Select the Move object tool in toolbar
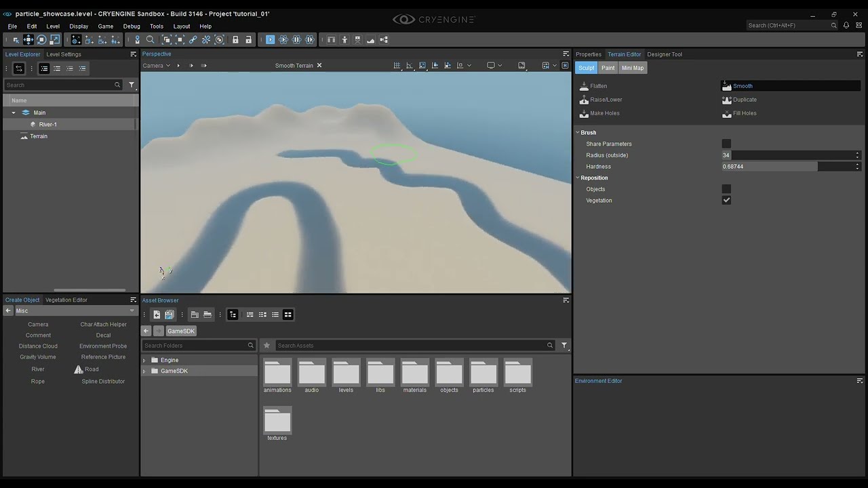 click(28, 40)
